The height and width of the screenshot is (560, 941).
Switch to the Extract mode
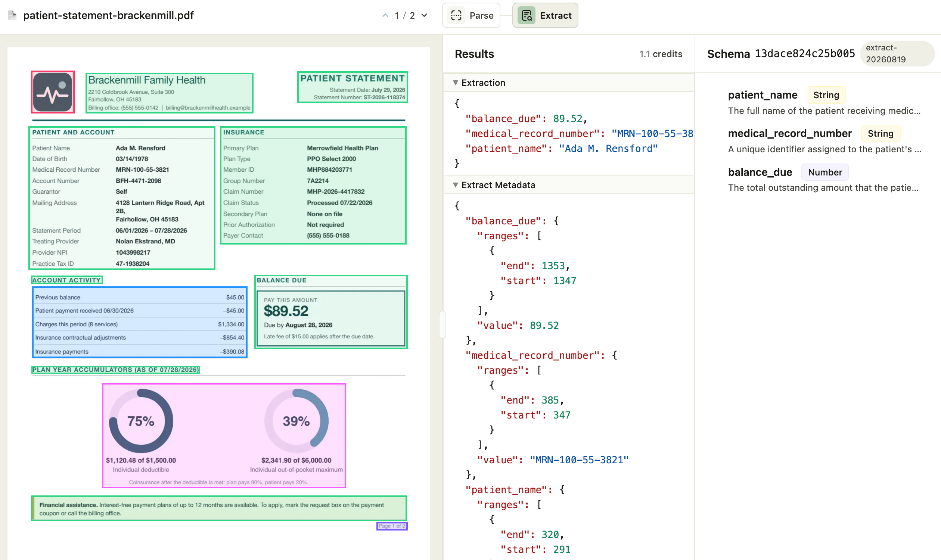[x=545, y=15]
